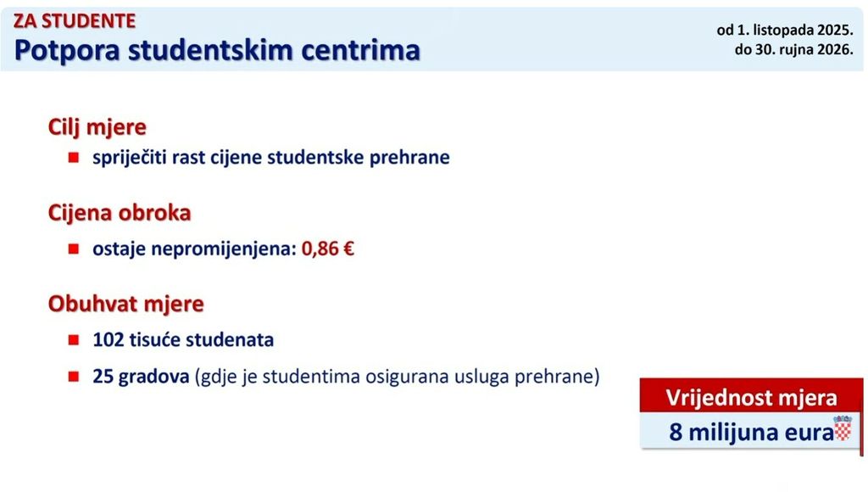The width and height of the screenshot is (868, 492).
Task: Click the 'ostaje nepromijenjena:' text
Action: click(x=195, y=250)
